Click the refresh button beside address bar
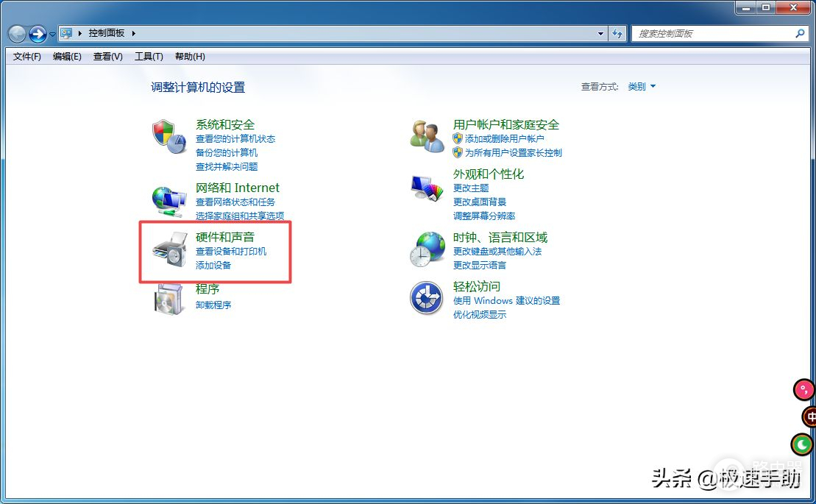Screen dimensions: 816x504 click(617, 33)
